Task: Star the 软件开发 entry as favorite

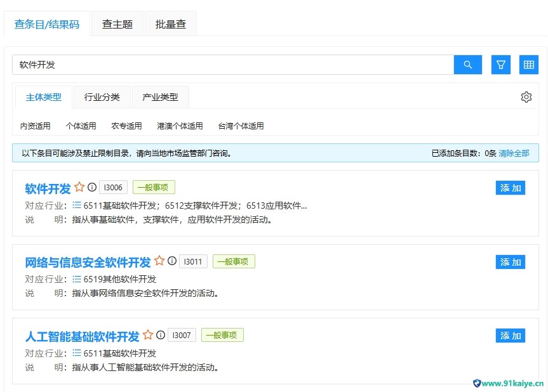Action: click(x=79, y=187)
